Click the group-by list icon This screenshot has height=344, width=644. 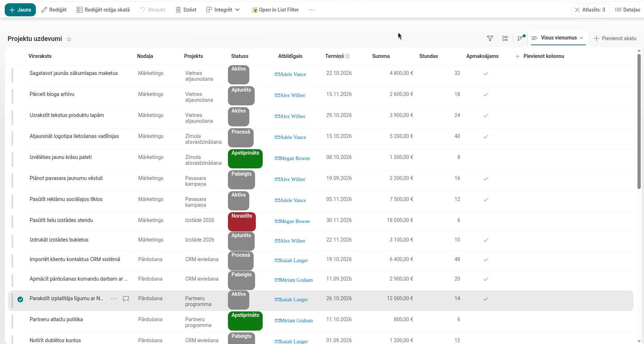505,38
